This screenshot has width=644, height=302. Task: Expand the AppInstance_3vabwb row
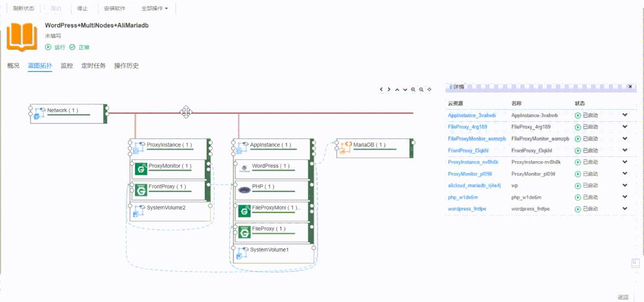625,115
